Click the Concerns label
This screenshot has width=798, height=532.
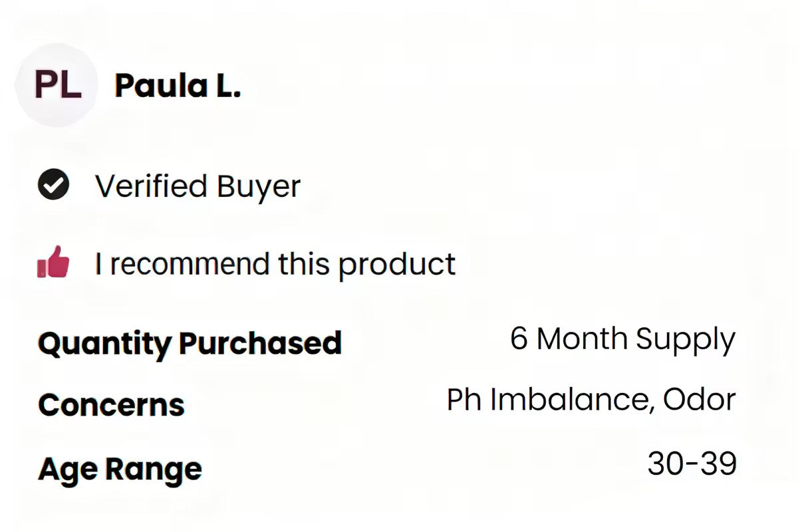[111, 404]
